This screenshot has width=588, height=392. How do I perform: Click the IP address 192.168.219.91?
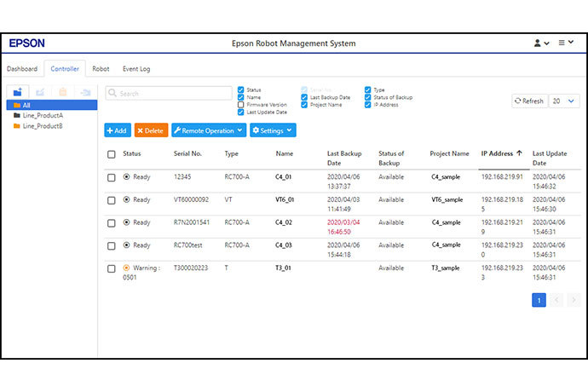click(502, 176)
